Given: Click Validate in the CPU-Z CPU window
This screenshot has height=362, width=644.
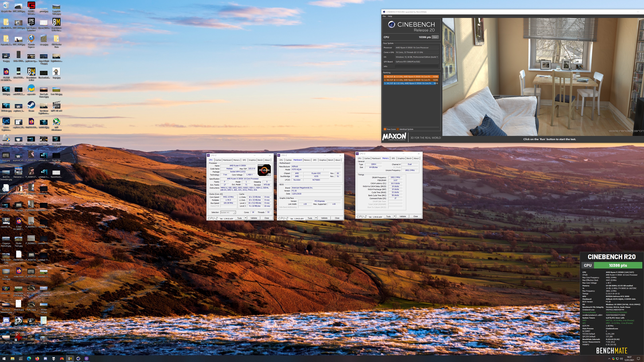Looking at the screenshot, I should (254, 218).
